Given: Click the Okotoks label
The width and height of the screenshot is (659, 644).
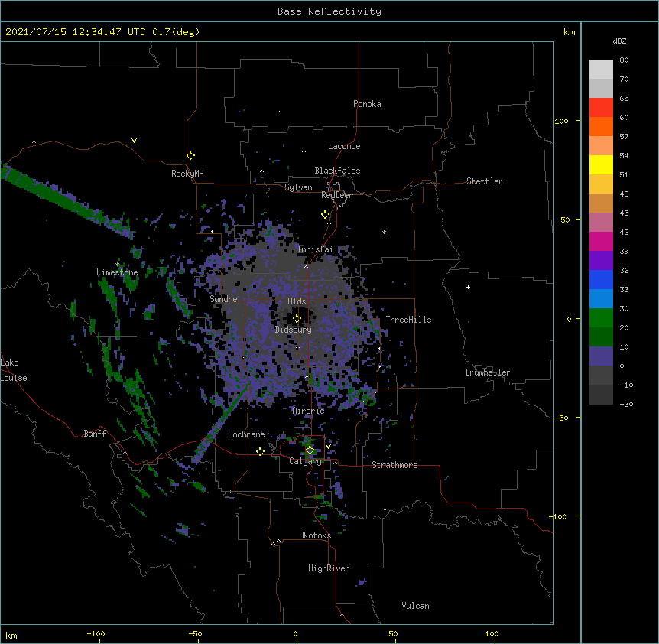Looking at the screenshot, I should 315,535.
